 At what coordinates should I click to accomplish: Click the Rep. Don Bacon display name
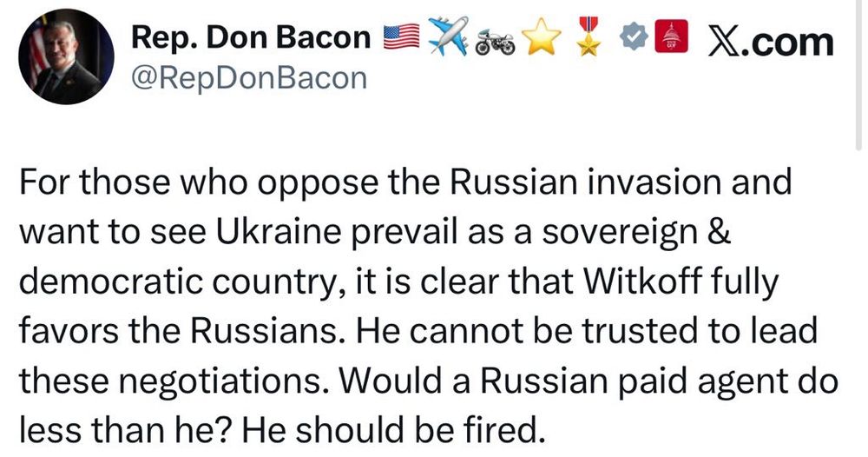pos(251,37)
